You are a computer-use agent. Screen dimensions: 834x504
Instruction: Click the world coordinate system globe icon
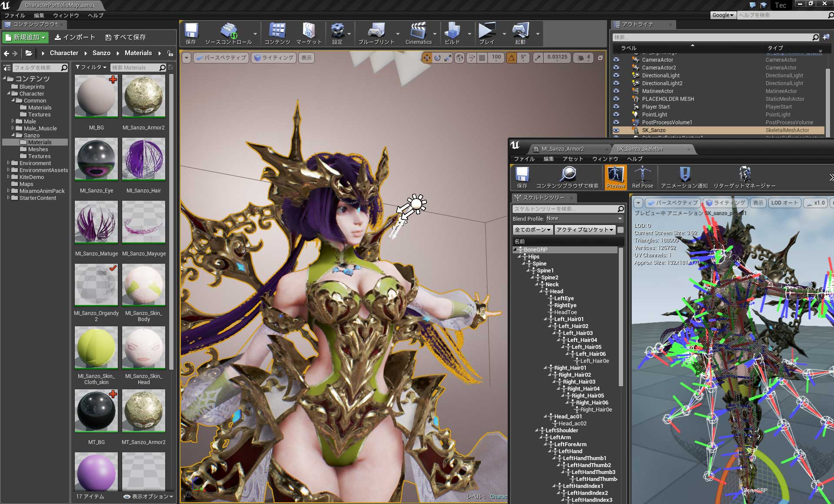pyautogui.click(x=460, y=58)
